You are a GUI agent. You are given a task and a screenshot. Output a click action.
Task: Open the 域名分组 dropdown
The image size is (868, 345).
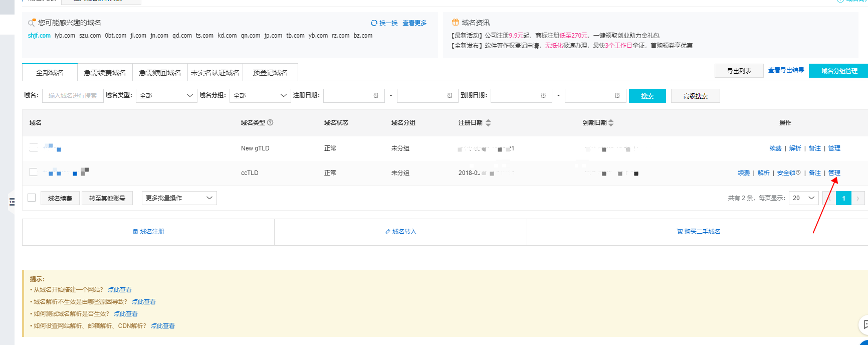click(x=260, y=96)
